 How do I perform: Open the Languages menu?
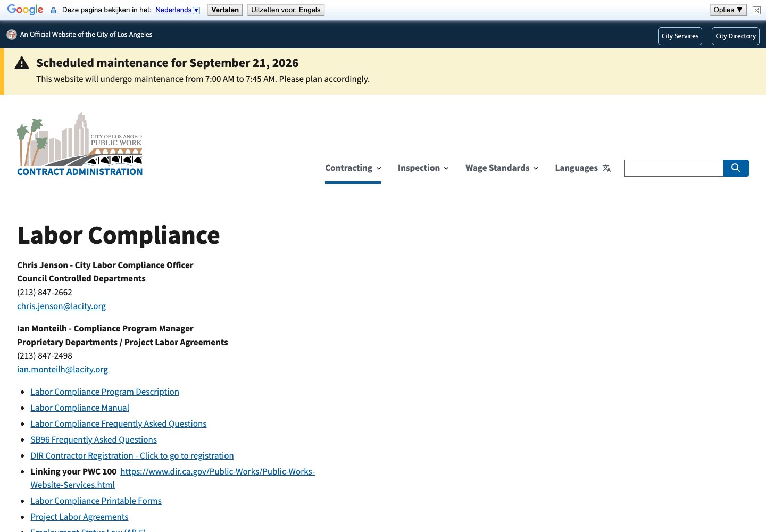pos(582,168)
